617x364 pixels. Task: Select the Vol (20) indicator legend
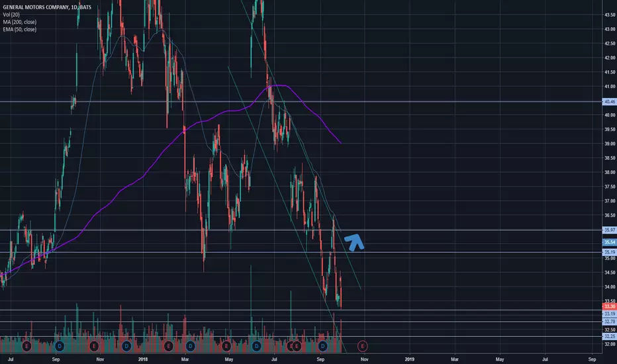[11, 15]
